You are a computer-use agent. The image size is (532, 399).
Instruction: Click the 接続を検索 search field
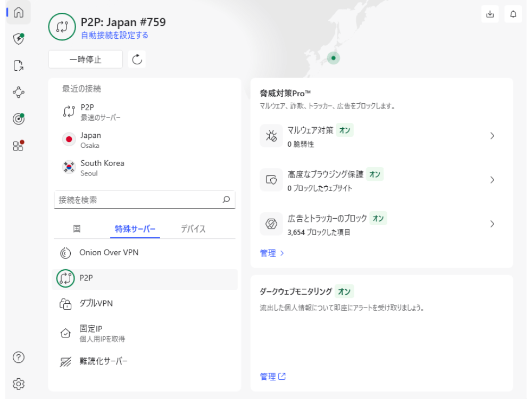coord(138,200)
